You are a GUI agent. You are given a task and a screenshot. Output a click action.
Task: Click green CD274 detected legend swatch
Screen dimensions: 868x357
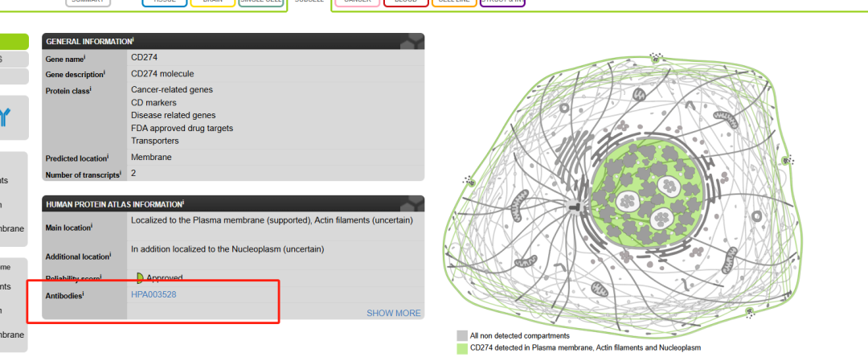(x=462, y=348)
